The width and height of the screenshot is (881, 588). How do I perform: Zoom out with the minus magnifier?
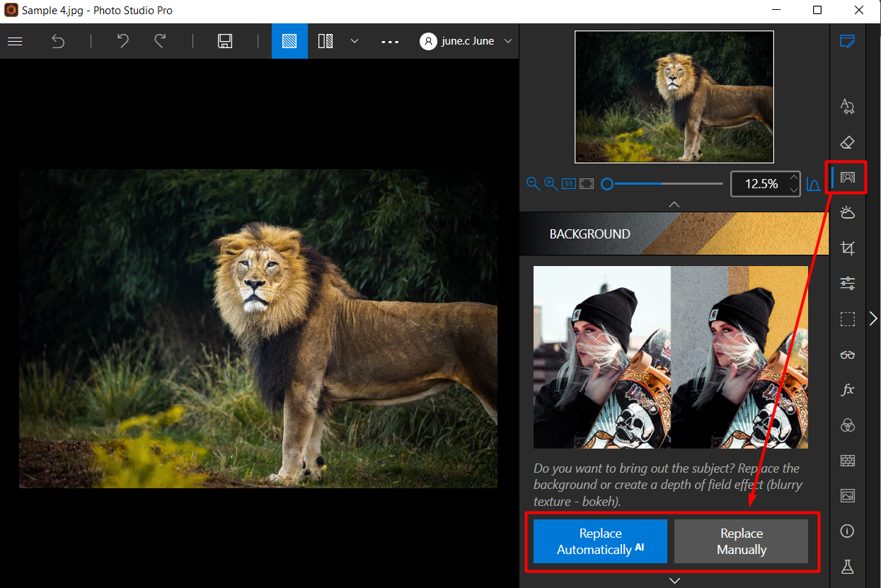coord(533,184)
